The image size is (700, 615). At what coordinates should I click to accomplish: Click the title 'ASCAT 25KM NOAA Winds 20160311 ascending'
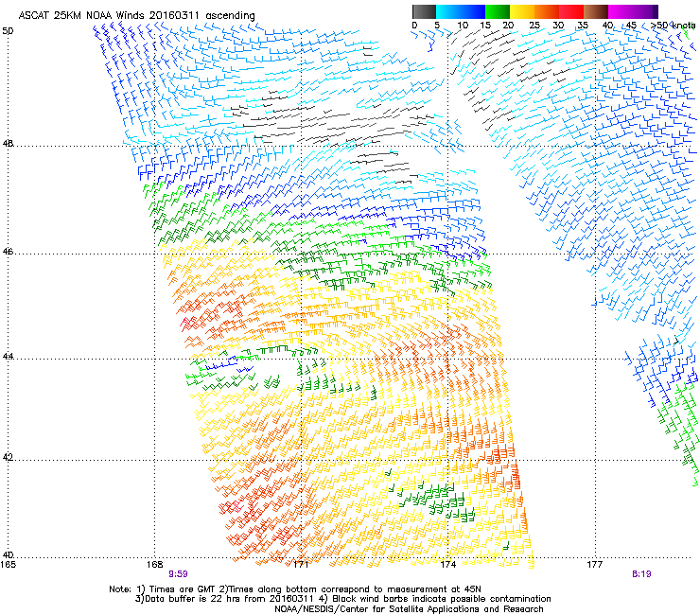[x=136, y=16]
